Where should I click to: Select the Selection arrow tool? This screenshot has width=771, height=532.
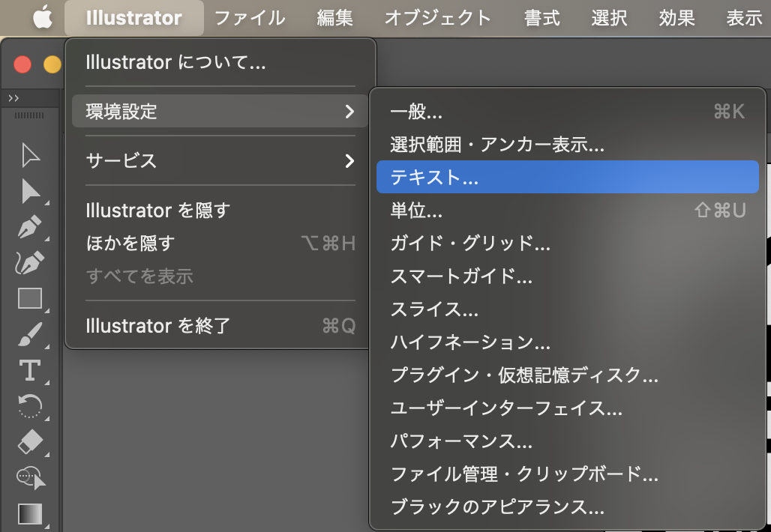click(30, 156)
